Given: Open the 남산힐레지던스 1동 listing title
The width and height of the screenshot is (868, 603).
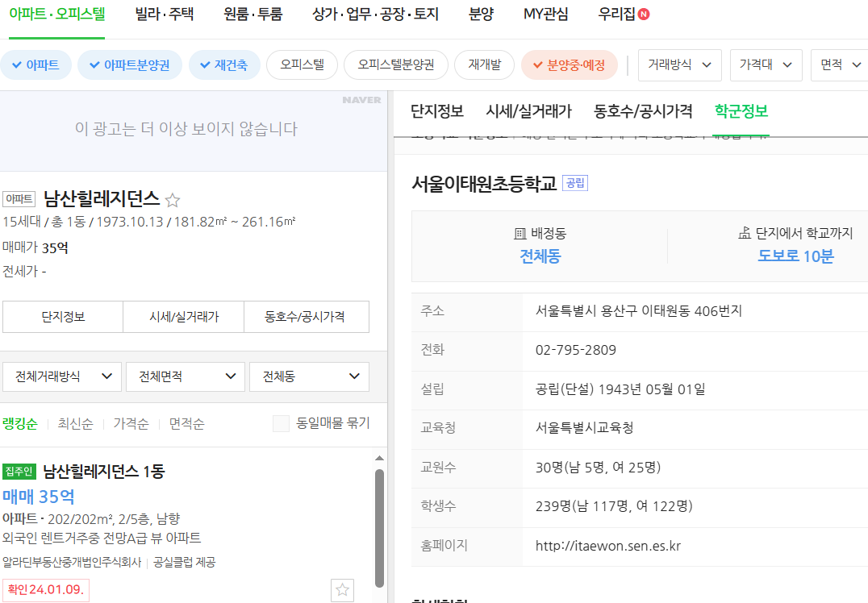Looking at the screenshot, I should [103, 472].
